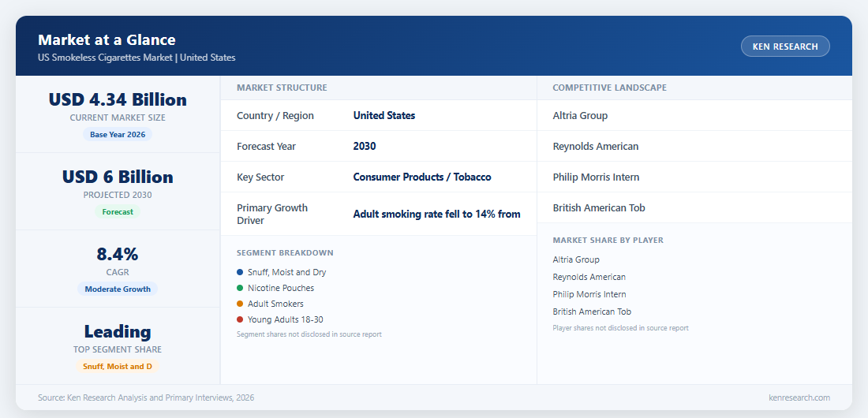This screenshot has width=868, height=418.
Task: Click the Young Adults 18-30 segment label
Action: (x=286, y=319)
